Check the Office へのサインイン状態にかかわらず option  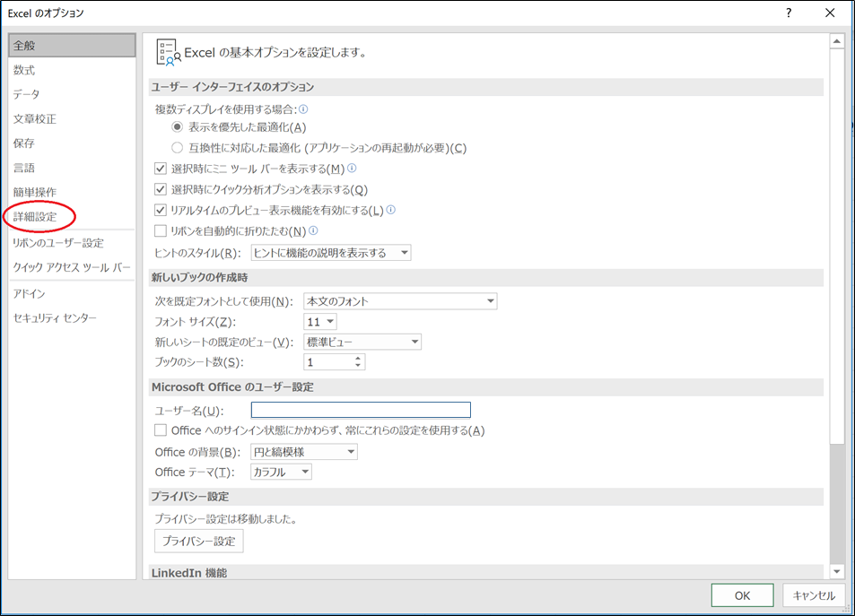click(161, 430)
